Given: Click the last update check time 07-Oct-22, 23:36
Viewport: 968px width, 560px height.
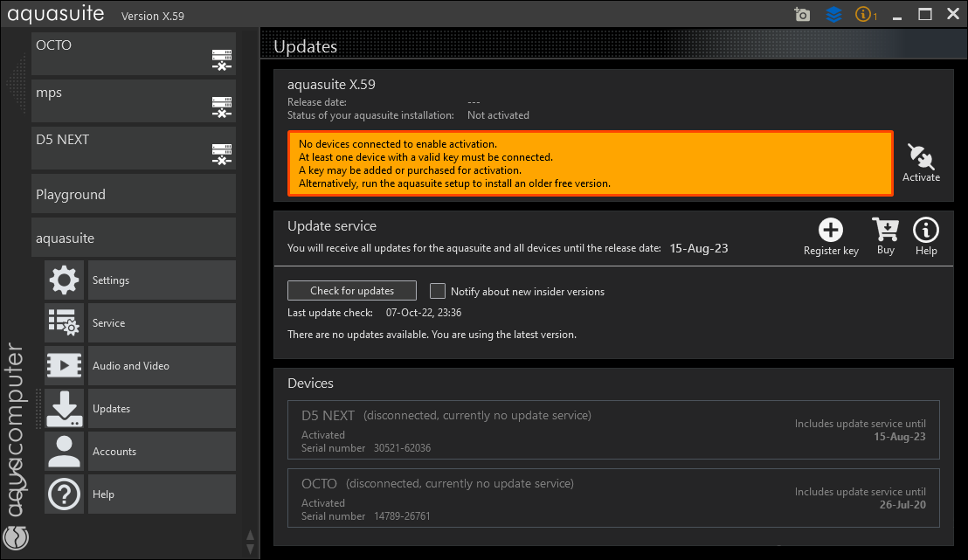Looking at the screenshot, I should pos(424,313).
